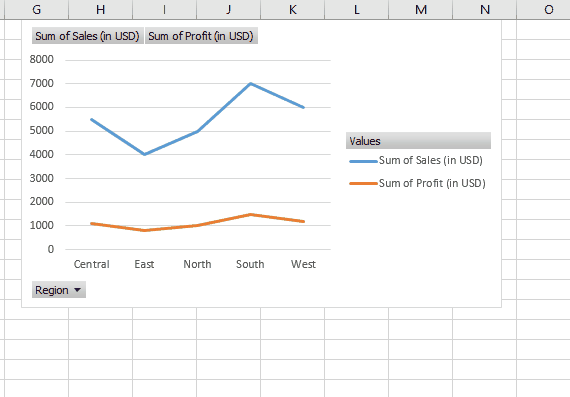Click the Sum of Profit (in USD) field button
The height and width of the screenshot is (397, 570).
click(x=201, y=36)
